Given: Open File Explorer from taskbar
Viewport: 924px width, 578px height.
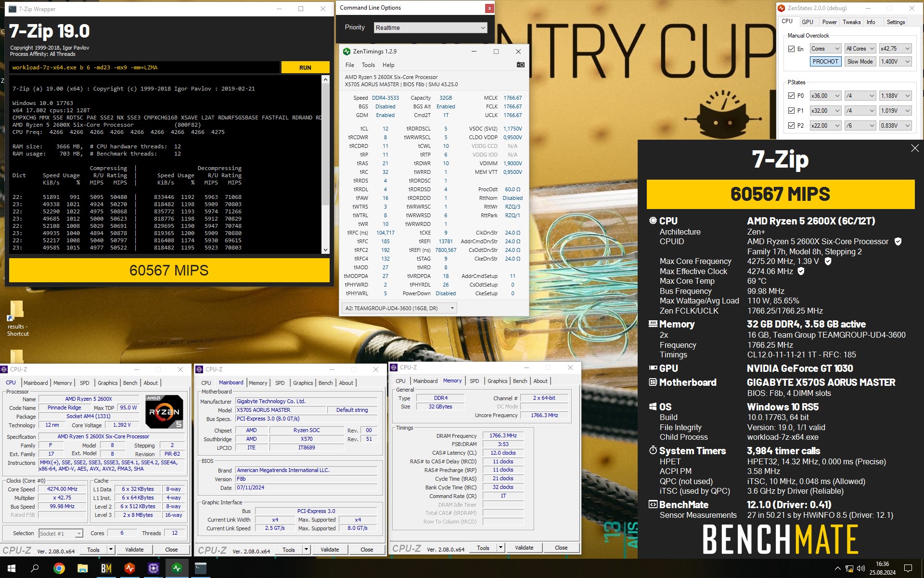Looking at the screenshot, I should click(82, 568).
